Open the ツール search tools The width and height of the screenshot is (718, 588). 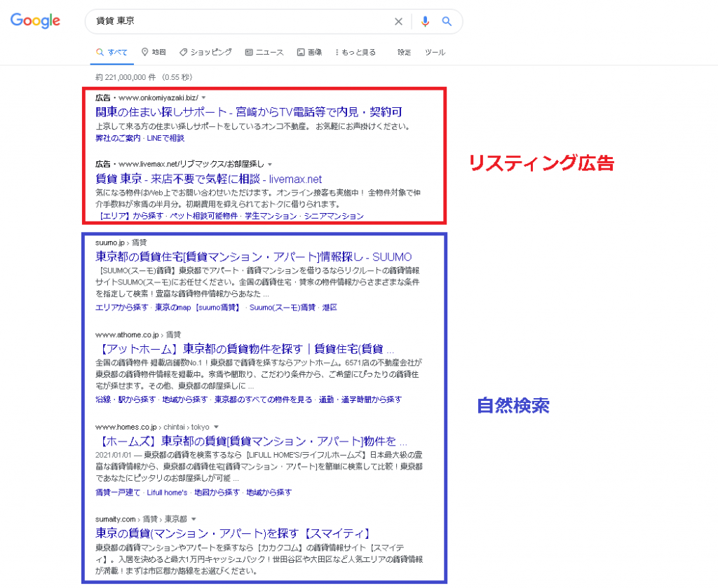pos(435,52)
